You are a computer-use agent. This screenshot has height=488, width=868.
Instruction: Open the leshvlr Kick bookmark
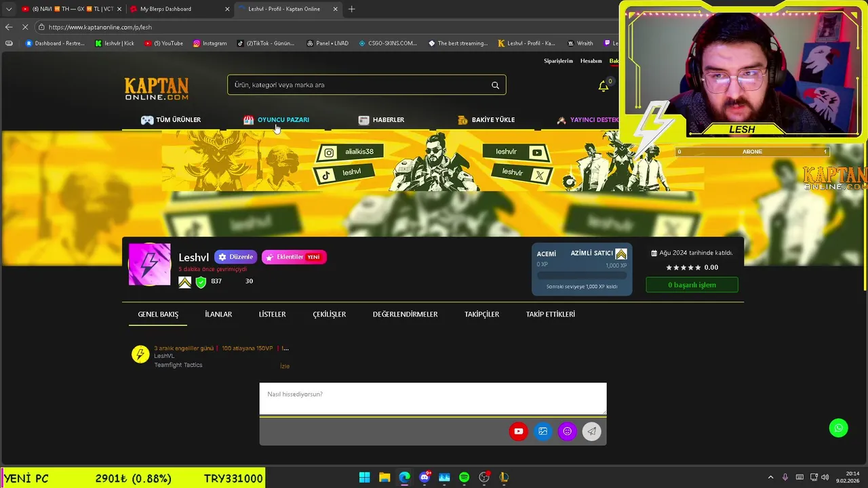114,43
